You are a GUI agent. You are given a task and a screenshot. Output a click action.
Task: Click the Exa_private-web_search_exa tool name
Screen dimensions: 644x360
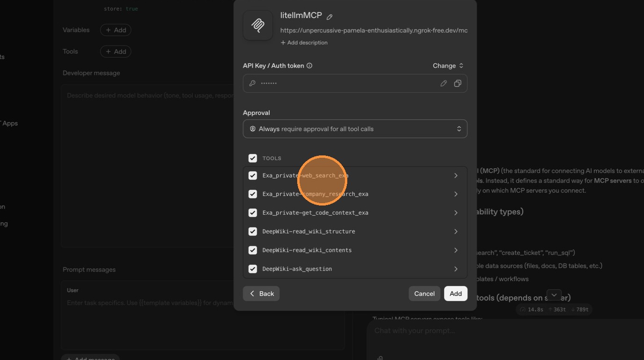coord(305,176)
